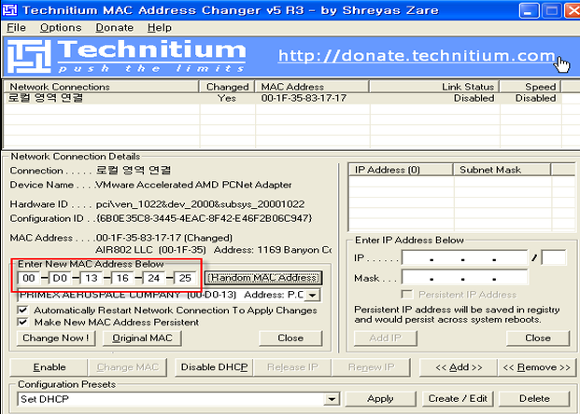This screenshot has height=414, width=580.
Task: Close the IP address panel
Action: click(x=538, y=338)
